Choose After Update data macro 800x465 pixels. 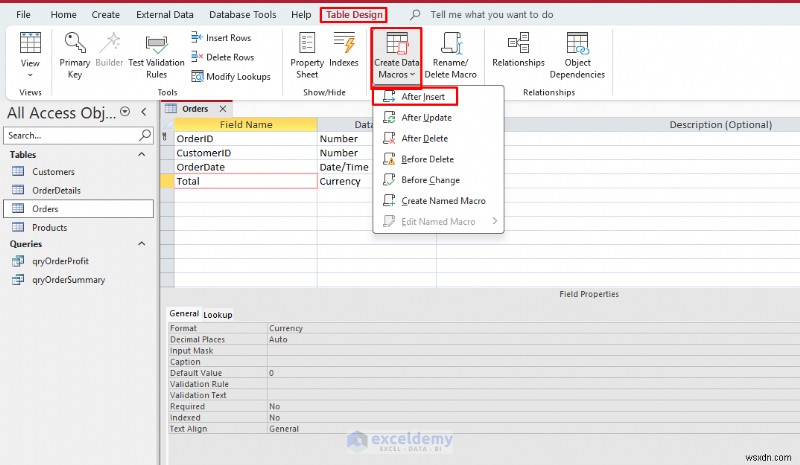[x=438, y=117]
